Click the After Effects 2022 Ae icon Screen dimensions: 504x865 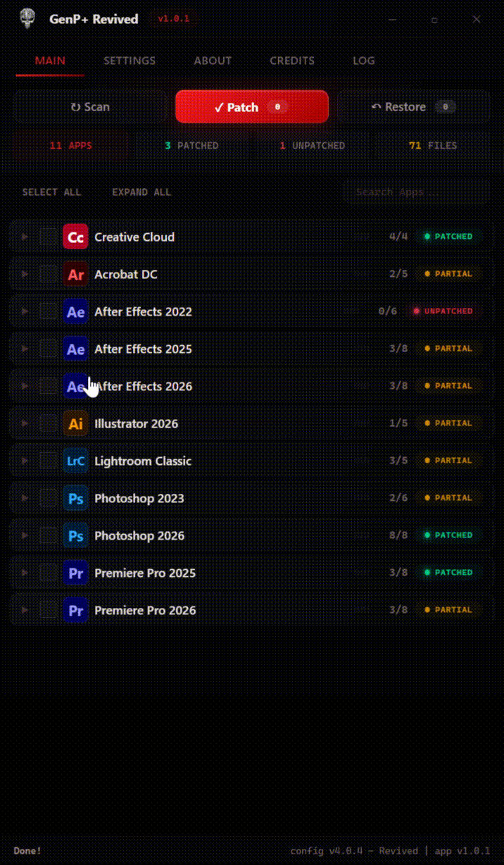75,311
